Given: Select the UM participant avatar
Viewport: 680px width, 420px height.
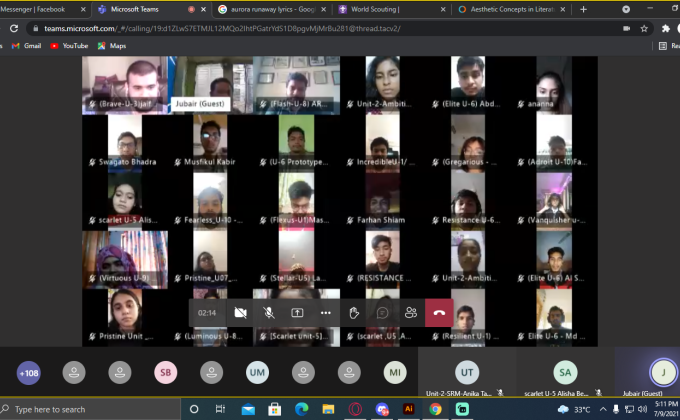Looking at the screenshot, I should (257, 372).
